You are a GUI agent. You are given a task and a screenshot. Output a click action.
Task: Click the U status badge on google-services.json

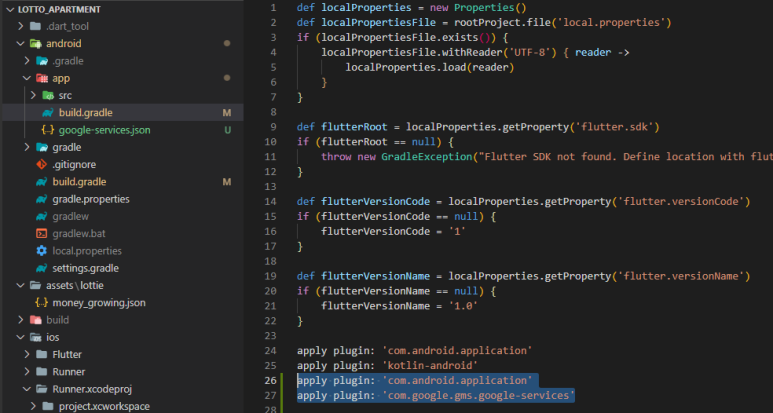pyautogui.click(x=227, y=130)
